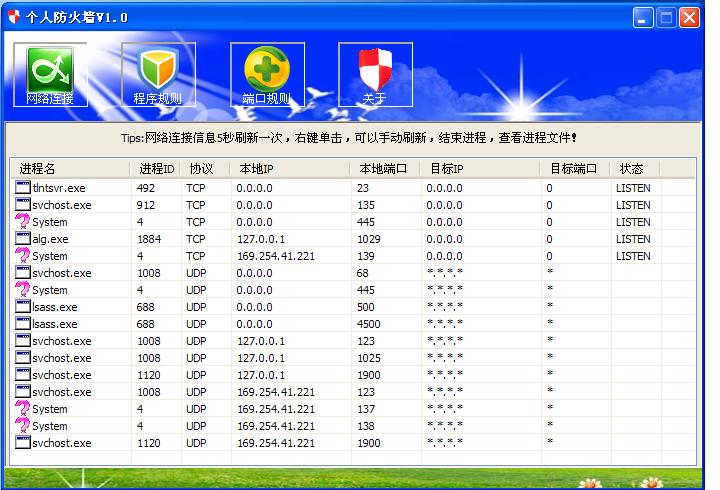Click the firewall shield icon in title bar
720x490 pixels.
tap(14, 17)
